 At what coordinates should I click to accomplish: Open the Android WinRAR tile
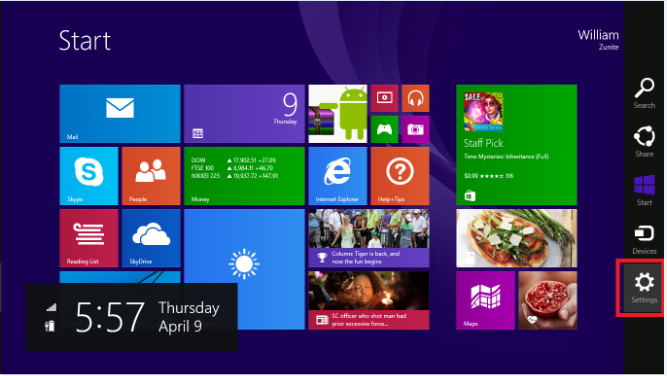tap(338, 114)
